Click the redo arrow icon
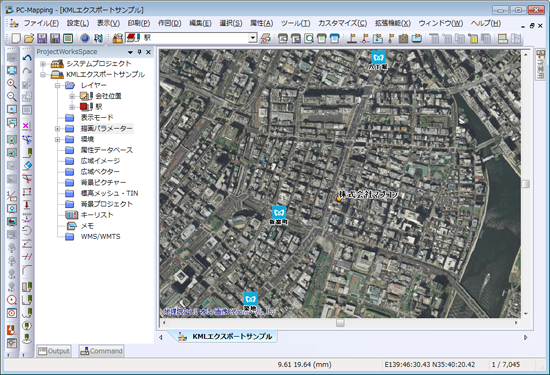 point(27,71)
